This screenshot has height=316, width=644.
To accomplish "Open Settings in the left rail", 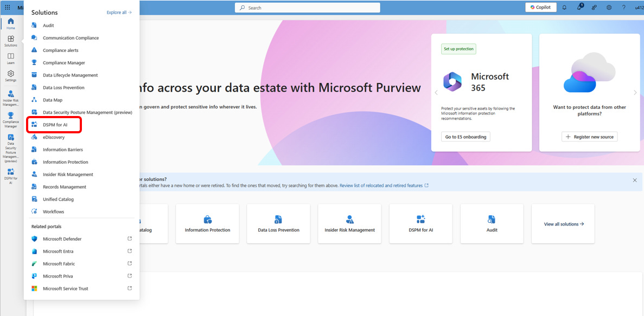I will pyautogui.click(x=11, y=76).
